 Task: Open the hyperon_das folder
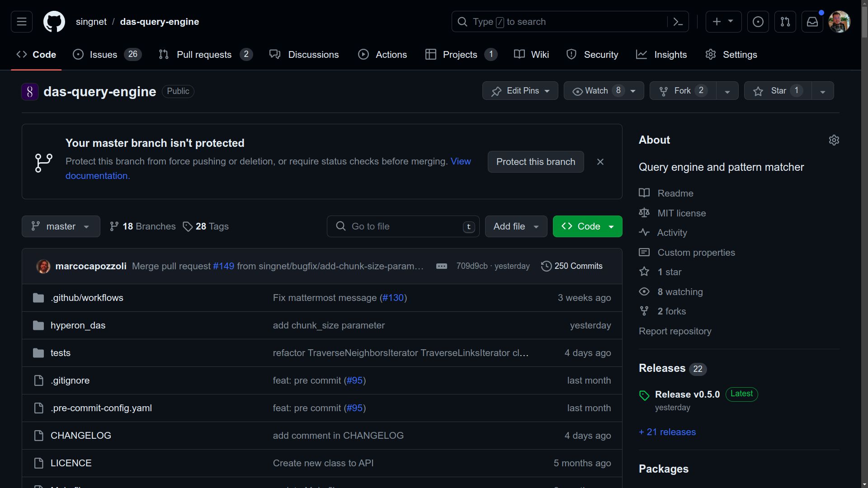pos(78,325)
